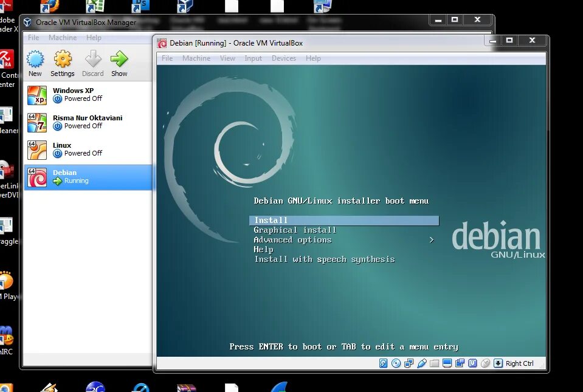Select Install with speech synthesis entry
This screenshot has height=392, width=583.
[x=324, y=260]
